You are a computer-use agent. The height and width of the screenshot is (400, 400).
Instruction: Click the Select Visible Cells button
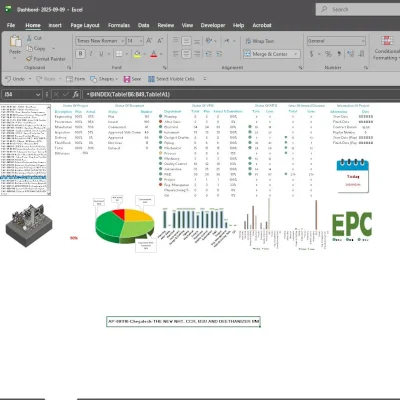pos(171,79)
